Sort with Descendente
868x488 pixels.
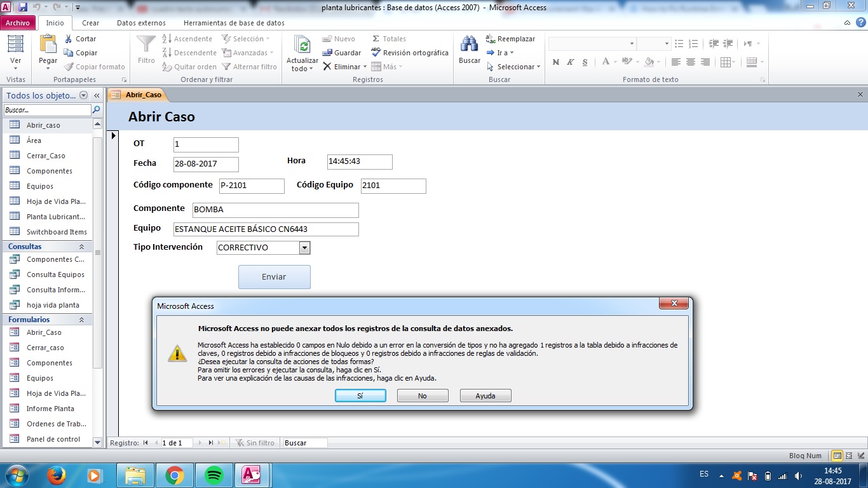click(189, 53)
